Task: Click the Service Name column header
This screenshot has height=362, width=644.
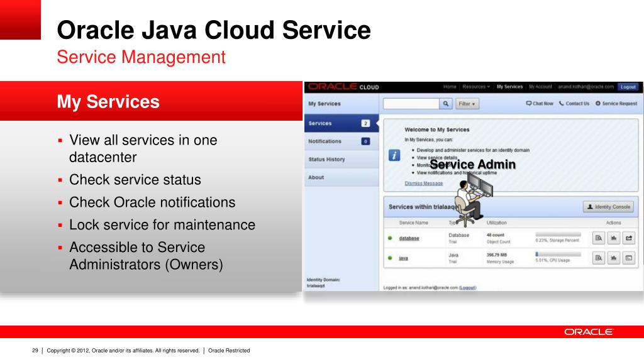Action: pyautogui.click(x=414, y=222)
